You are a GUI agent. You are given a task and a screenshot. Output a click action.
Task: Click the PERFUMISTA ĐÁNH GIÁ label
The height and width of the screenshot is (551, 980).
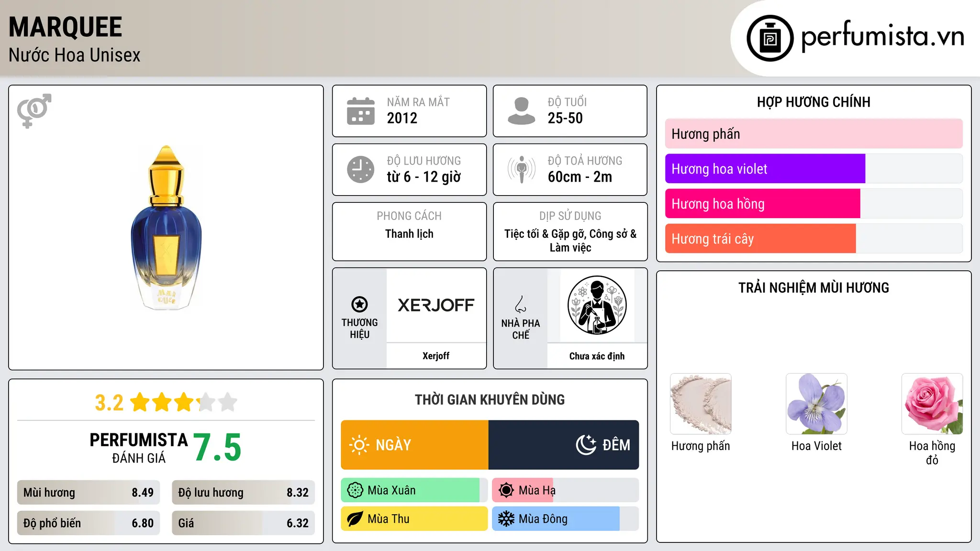[x=139, y=448]
